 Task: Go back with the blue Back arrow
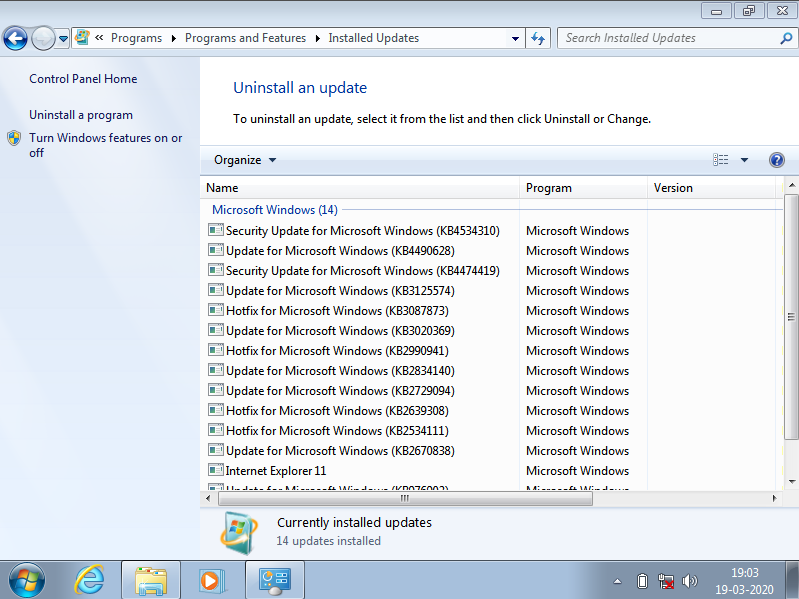15,38
